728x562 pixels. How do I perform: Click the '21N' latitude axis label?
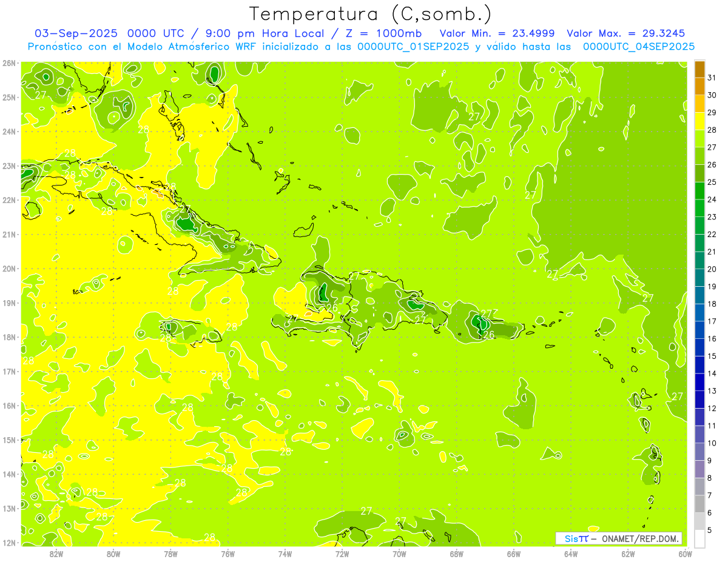point(8,235)
